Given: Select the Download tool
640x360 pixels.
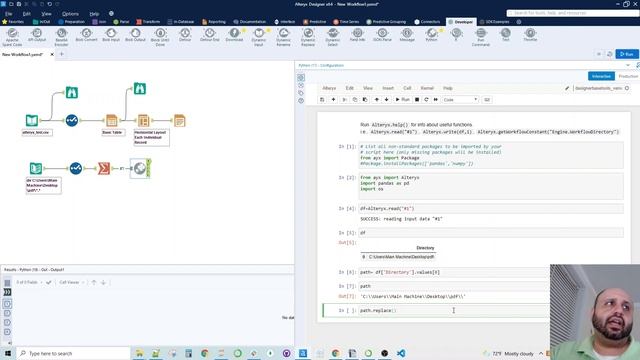Looking at the screenshot, I should pos(234,35).
